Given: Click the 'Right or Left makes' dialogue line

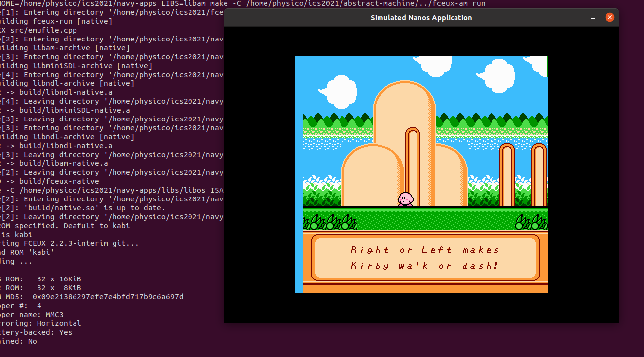Looking at the screenshot, I should (425, 249).
